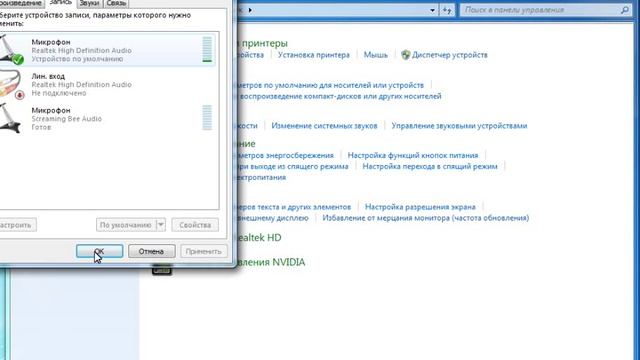Click the По умолчанию button

[126, 225]
